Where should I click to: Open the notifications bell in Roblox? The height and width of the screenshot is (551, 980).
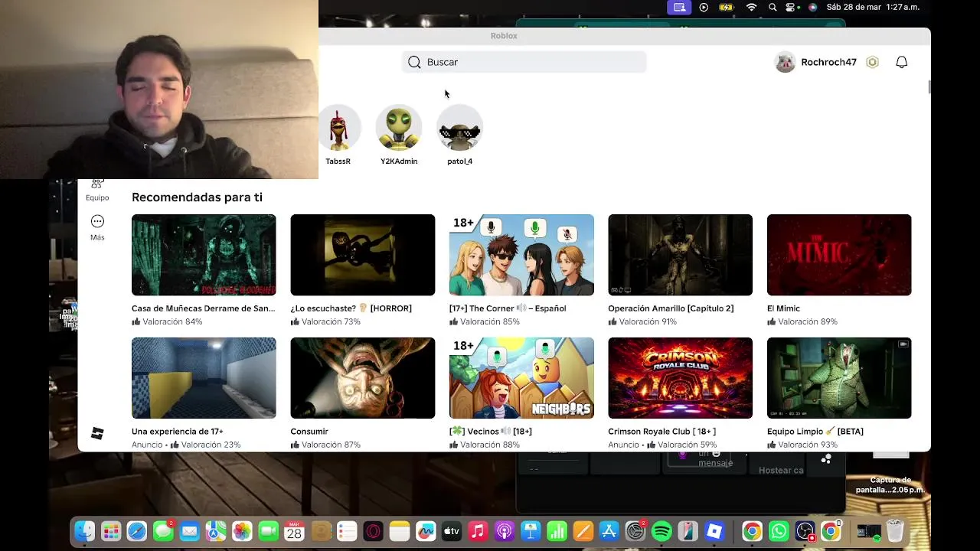click(901, 62)
